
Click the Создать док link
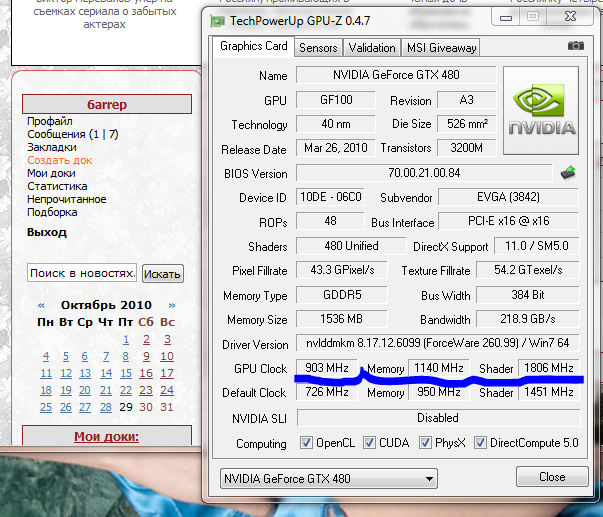coord(60,160)
